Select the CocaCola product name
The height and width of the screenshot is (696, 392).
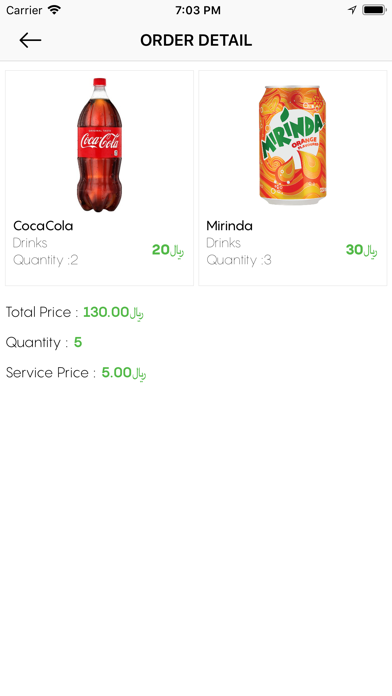(x=43, y=225)
